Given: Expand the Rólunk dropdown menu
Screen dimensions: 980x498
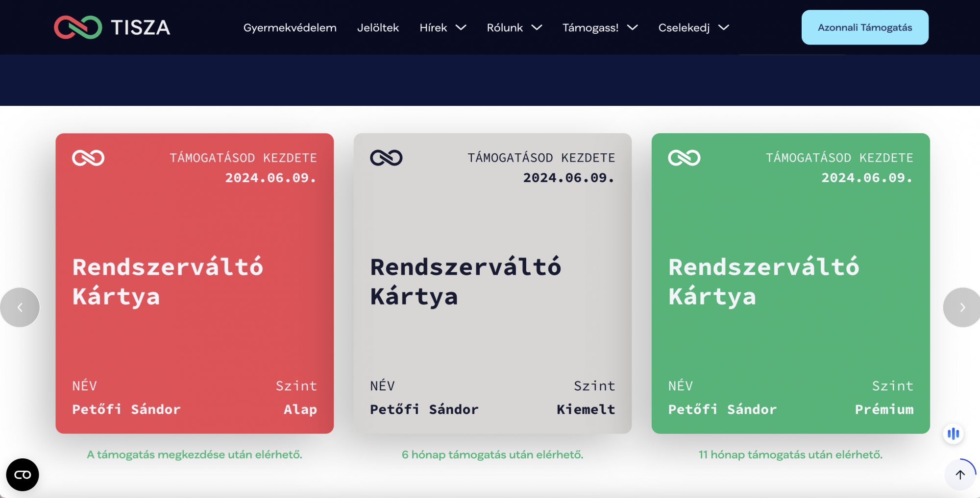Looking at the screenshot, I should pyautogui.click(x=514, y=28).
